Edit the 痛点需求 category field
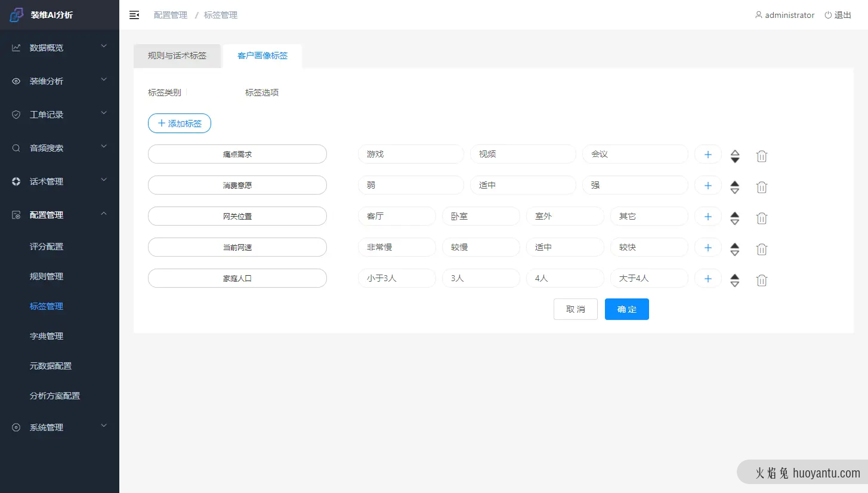This screenshot has width=868, height=493. (x=237, y=154)
